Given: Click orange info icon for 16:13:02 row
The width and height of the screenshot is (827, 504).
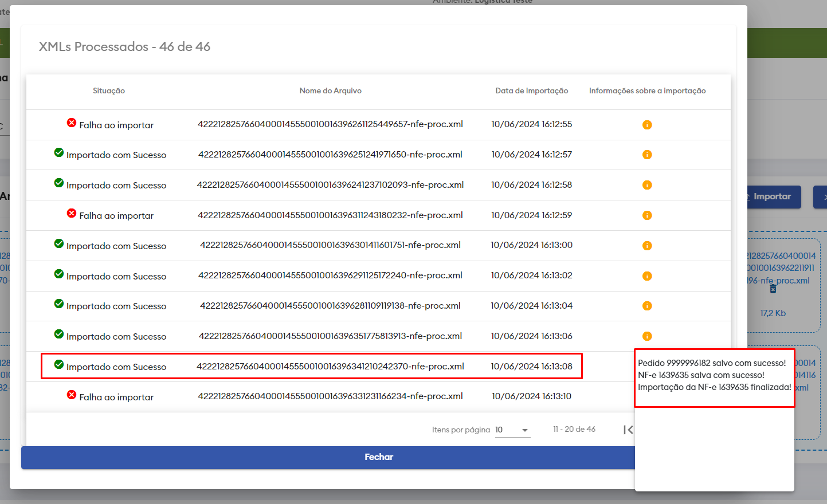Looking at the screenshot, I should click(647, 276).
